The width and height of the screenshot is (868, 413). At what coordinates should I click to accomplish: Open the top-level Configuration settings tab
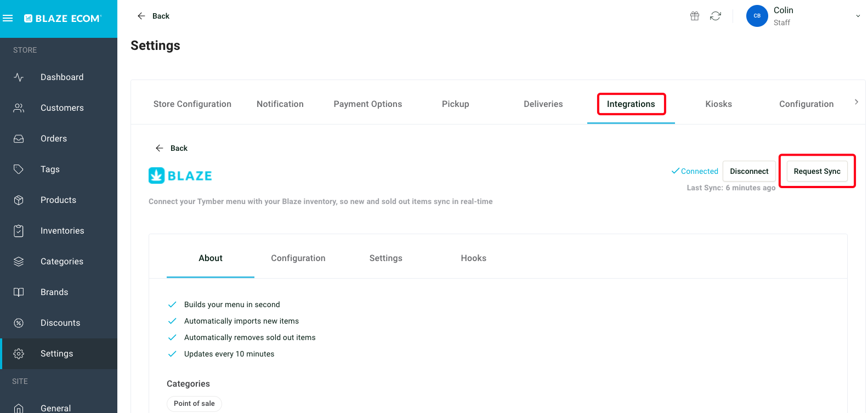[807, 104]
